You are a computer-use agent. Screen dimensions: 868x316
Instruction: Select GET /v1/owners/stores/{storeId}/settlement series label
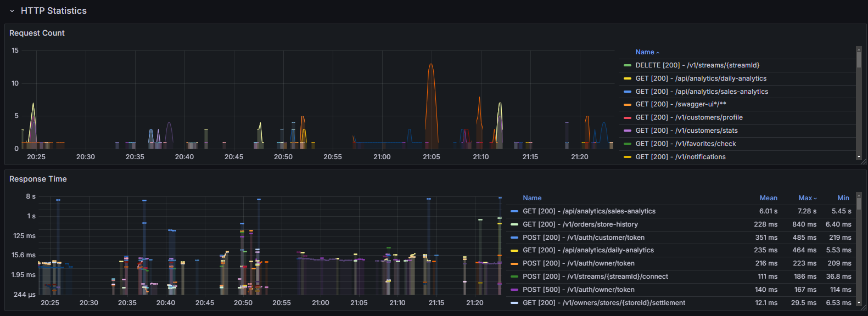click(x=604, y=303)
